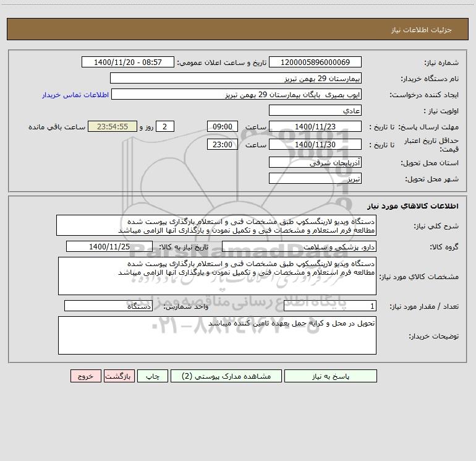Image resolution: width=476 pixels, height=461 pixels.
Task: Click the deadline time field 09:00
Action: pyautogui.click(x=222, y=126)
